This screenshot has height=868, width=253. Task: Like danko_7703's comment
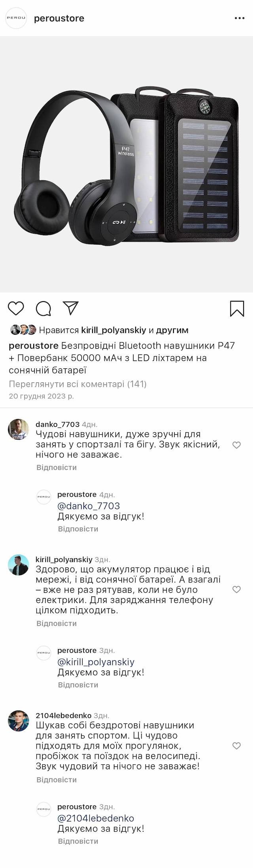[x=236, y=445]
